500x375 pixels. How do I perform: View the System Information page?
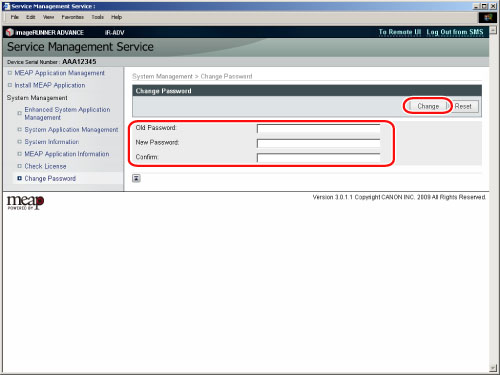52,142
